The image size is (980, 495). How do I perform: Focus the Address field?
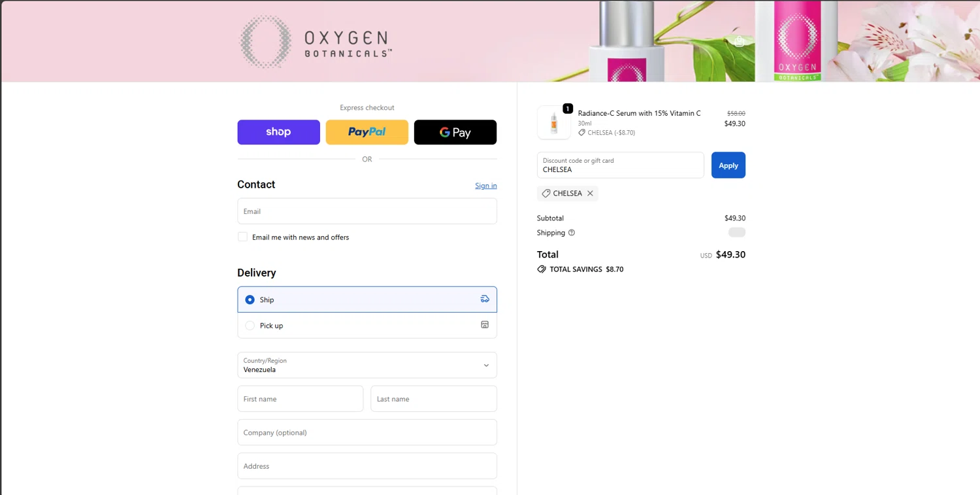coord(367,466)
